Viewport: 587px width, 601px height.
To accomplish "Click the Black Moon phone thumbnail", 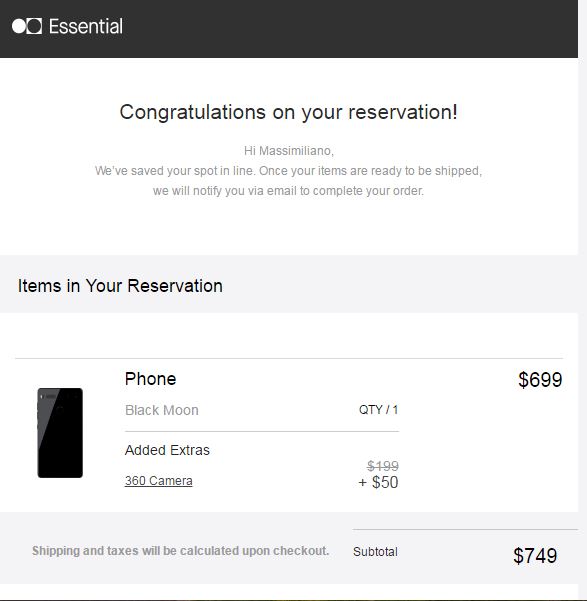I will (x=60, y=433).
